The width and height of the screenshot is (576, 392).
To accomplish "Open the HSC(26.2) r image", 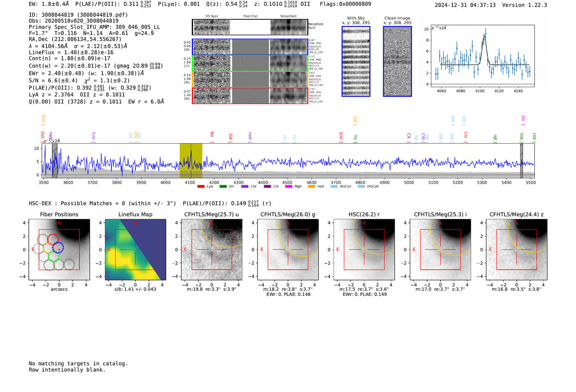I will click(364, 249).
